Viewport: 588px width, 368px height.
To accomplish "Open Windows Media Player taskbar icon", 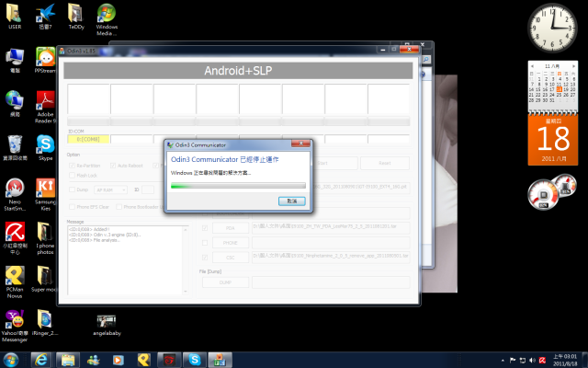I will [x=119, y=360].
